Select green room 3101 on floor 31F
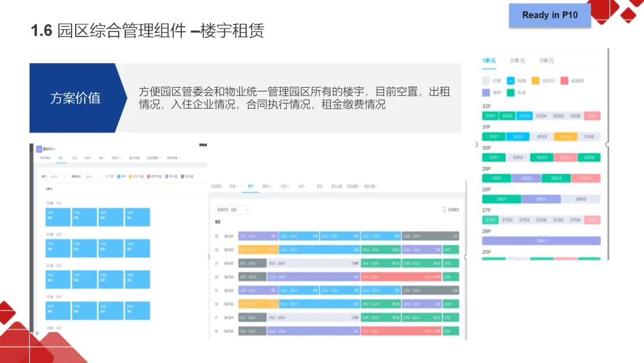The image size is (644, 363). click(x=494, y=137)
